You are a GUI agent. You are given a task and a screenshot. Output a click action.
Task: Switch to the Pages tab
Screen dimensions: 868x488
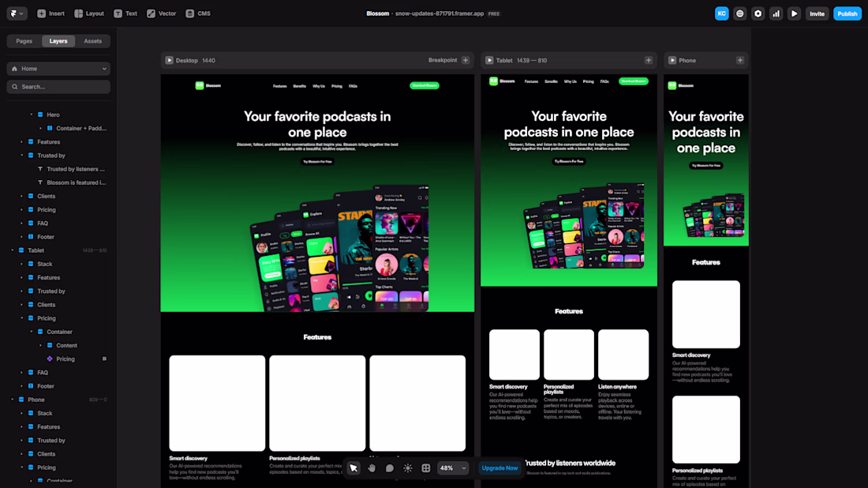click(x=24, y=41)
